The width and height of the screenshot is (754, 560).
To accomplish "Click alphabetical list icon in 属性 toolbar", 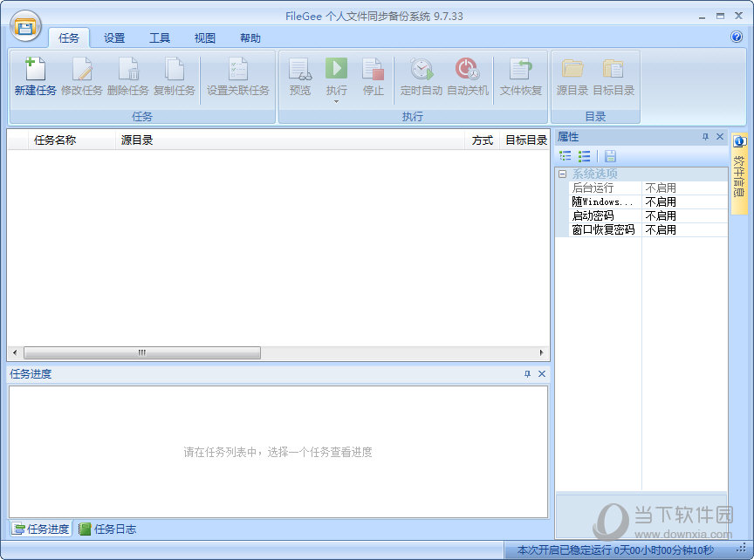I will 584,156.
